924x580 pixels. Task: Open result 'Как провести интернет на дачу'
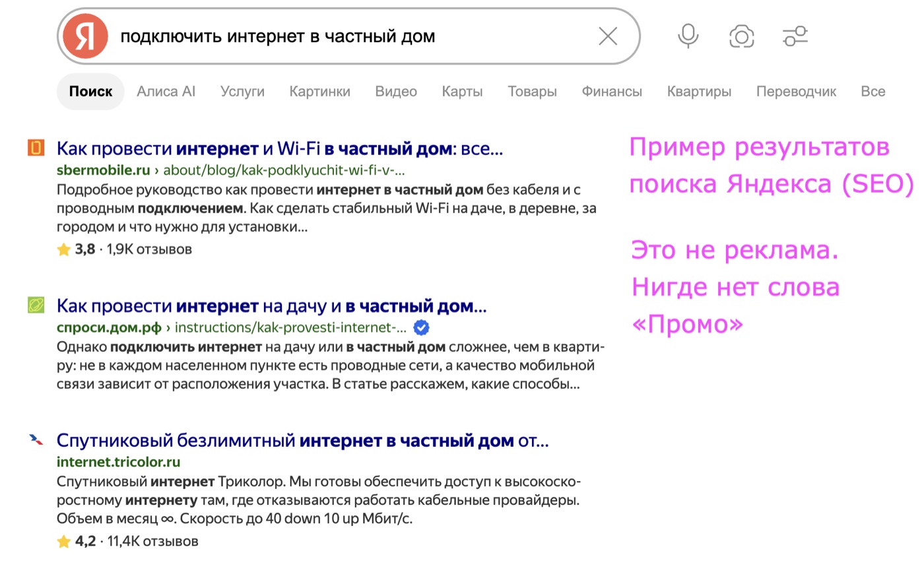(272, 306)
